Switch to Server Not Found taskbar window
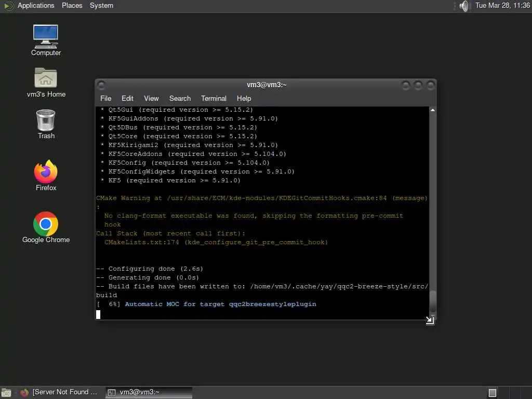Screen dimensions: 532x399 [59, 392]
